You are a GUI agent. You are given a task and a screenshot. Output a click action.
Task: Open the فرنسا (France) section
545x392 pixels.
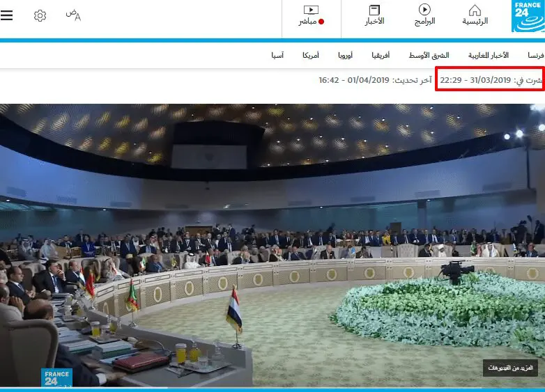536,55
